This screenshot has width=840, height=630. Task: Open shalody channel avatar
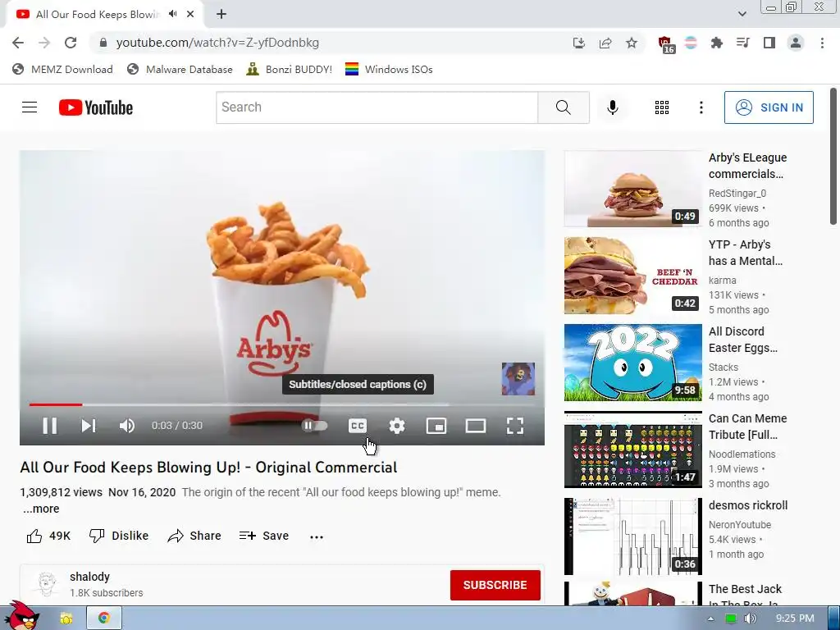[47, 584]
